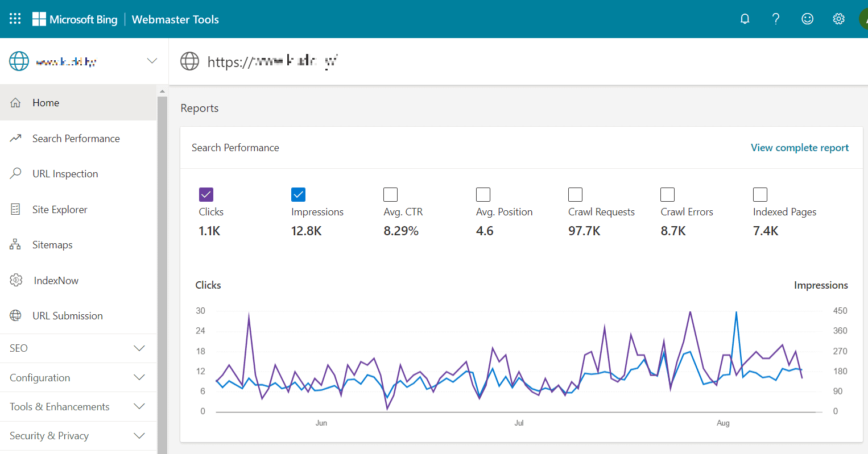
Task: Click the help question mark icon
Action: tap(776, 19)
